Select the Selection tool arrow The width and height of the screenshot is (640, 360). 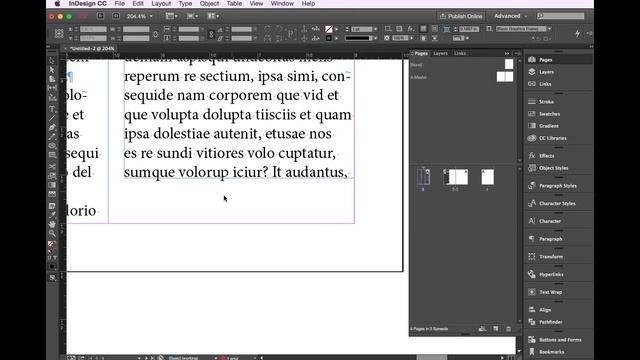(52, 61)
